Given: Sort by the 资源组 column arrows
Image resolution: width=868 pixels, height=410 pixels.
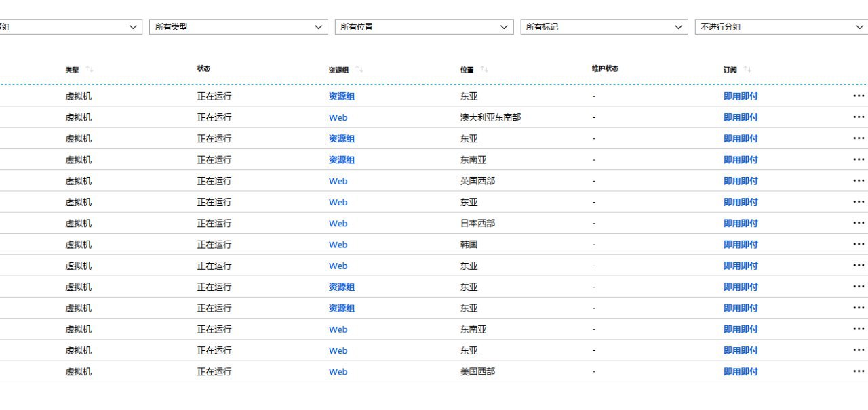Looking at the screenshot, I should (x=359, y=70).
